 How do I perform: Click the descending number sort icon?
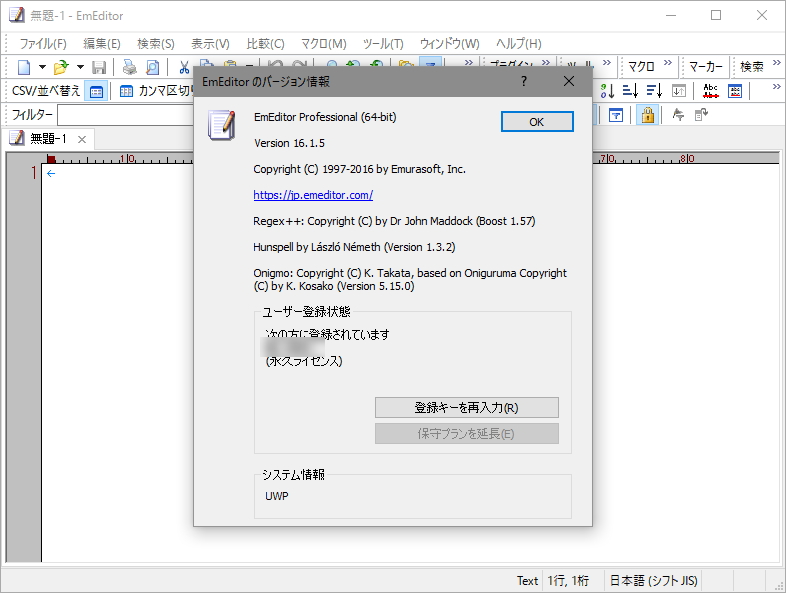tap(608, 91)
